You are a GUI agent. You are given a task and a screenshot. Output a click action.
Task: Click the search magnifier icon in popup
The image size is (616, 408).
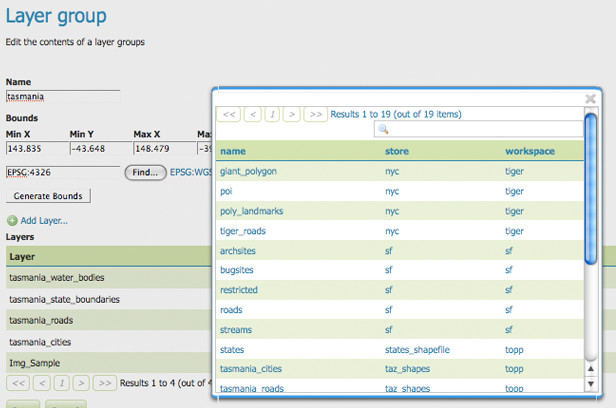click(383, 129)
